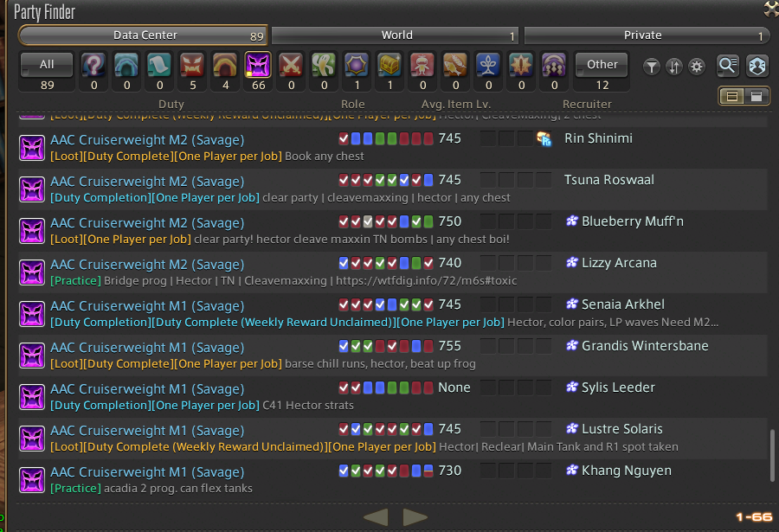The image size is (779, 532).
Task: Click the duty icon on Lustre Solaris's listing
Action: (32, 439)
